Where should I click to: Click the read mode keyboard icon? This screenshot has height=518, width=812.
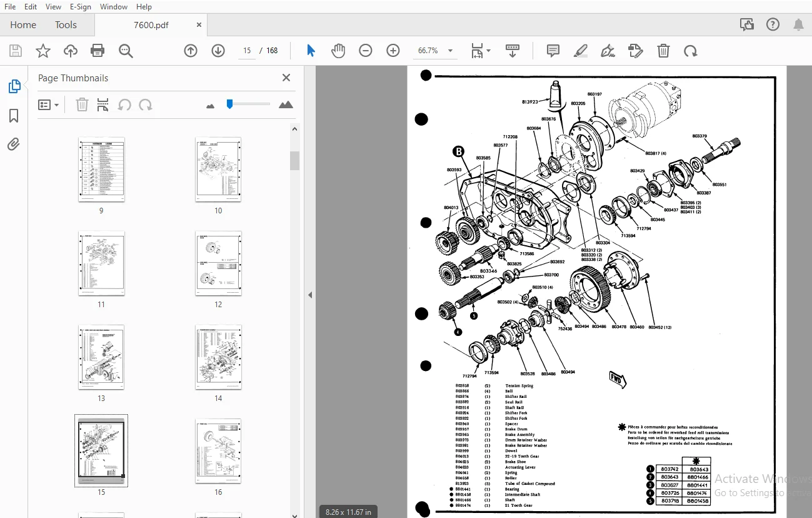513,51
